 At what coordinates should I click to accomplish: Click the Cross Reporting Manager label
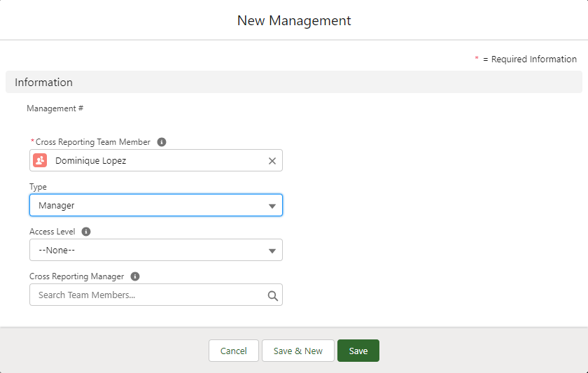(x=76, y=276)
